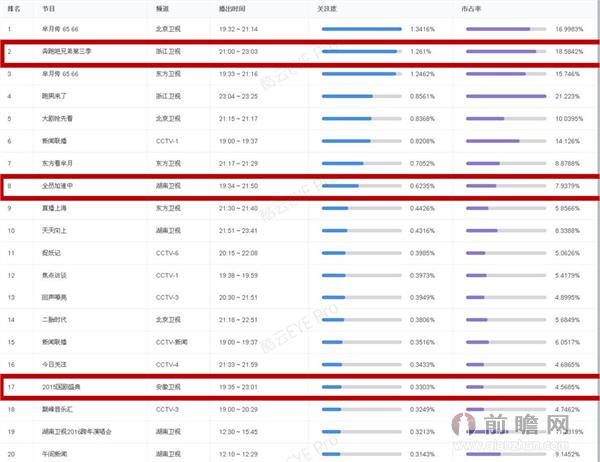Select 市占率 value 6.0517%
This screenshot has width=600, height=462.
tap(567, 342)
